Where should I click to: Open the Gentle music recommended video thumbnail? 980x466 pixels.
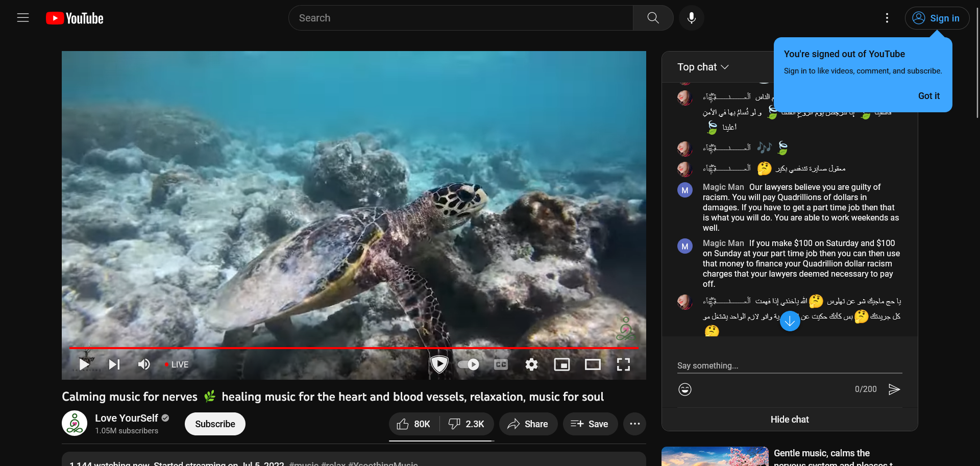(x=715, y=457)
